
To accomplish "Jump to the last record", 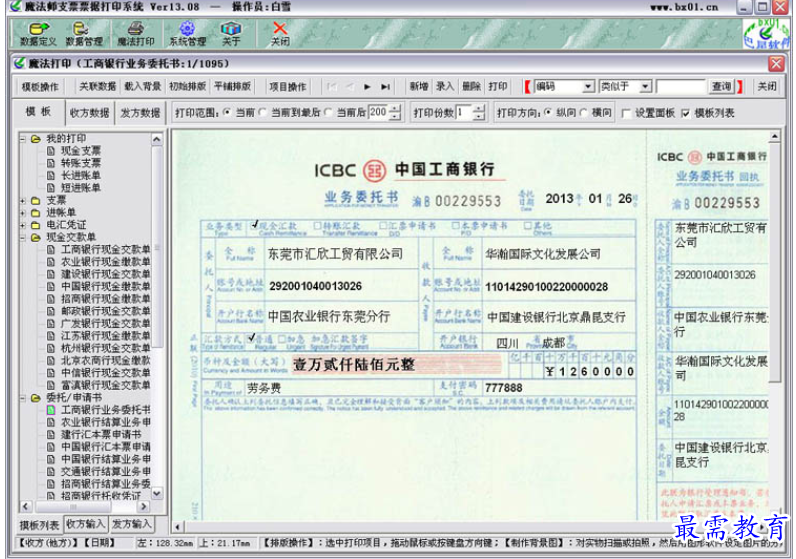I will coord(385,87).
